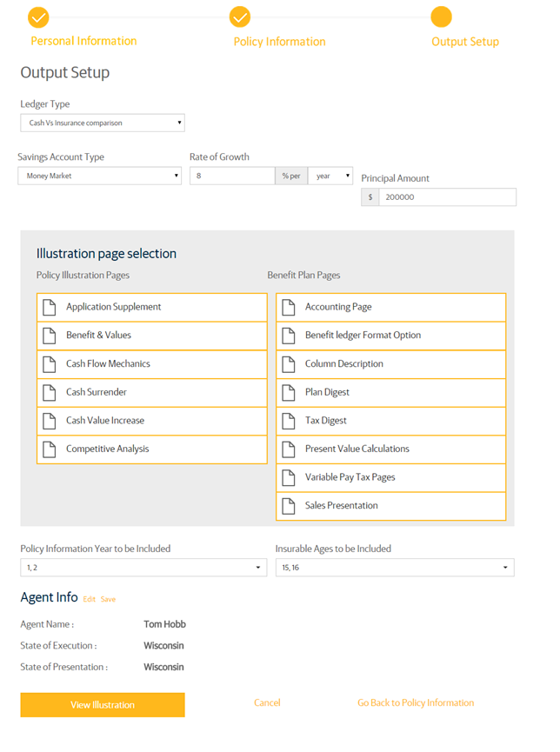560x752 pixels.
Task: Click the Edit link beside Agent Info
Action: (89, 599)
